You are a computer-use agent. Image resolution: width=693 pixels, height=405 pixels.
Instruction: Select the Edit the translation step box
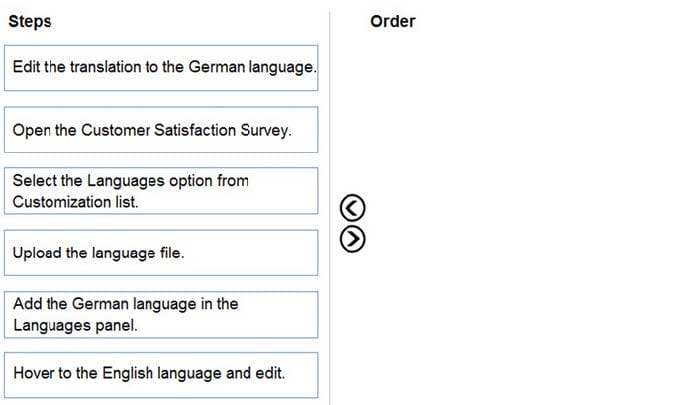[161, 68]
